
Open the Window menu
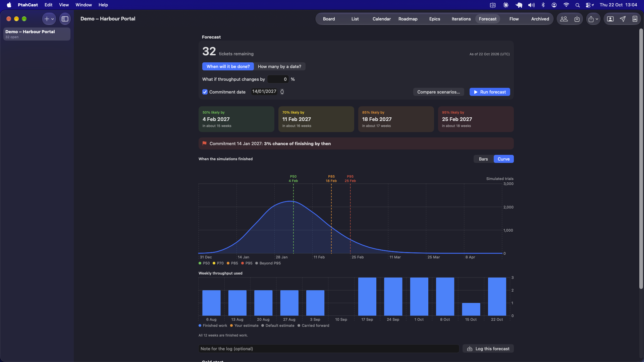[x=84, y=5]
